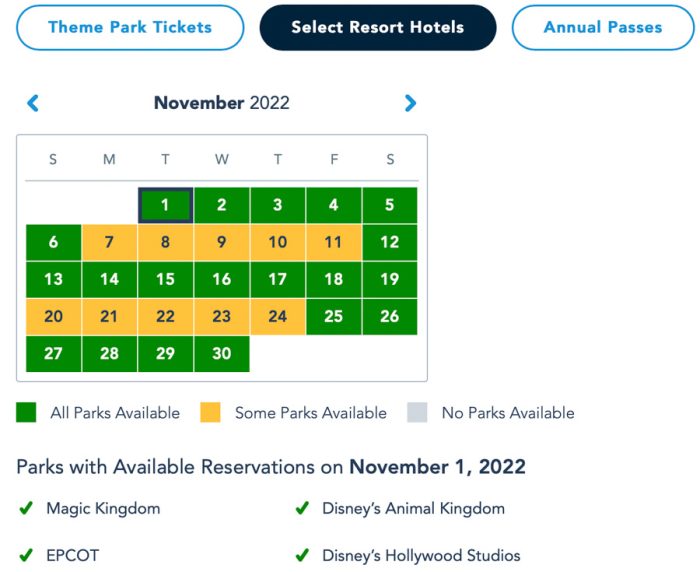Click the green checkmark beside EPCOT
700x572 pixels.
pyautogui.click(x=26, y=555)
